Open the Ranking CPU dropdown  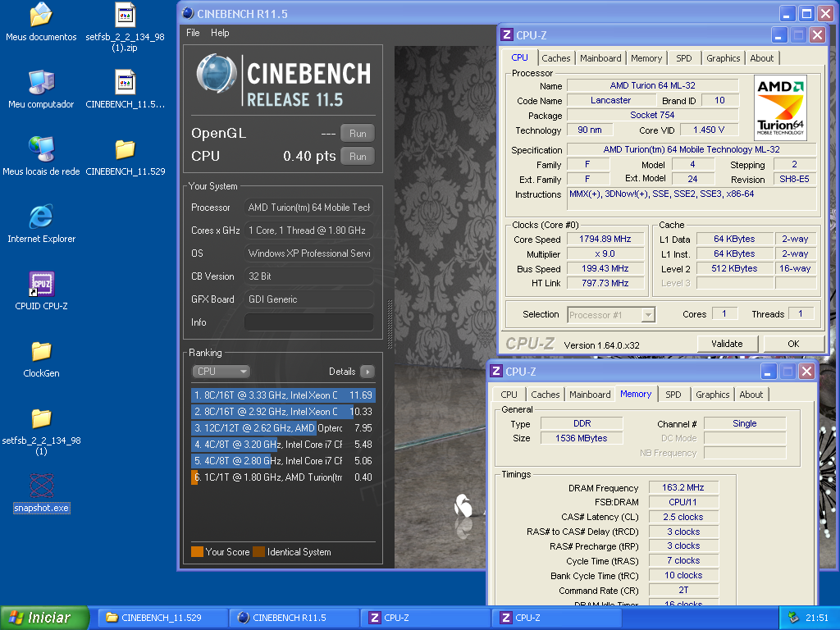point(221,372)
